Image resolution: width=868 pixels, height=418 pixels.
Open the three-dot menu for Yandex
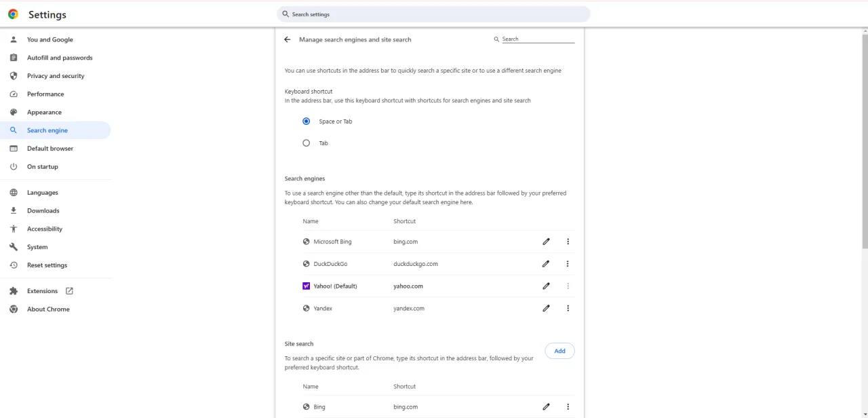point(568,308)
